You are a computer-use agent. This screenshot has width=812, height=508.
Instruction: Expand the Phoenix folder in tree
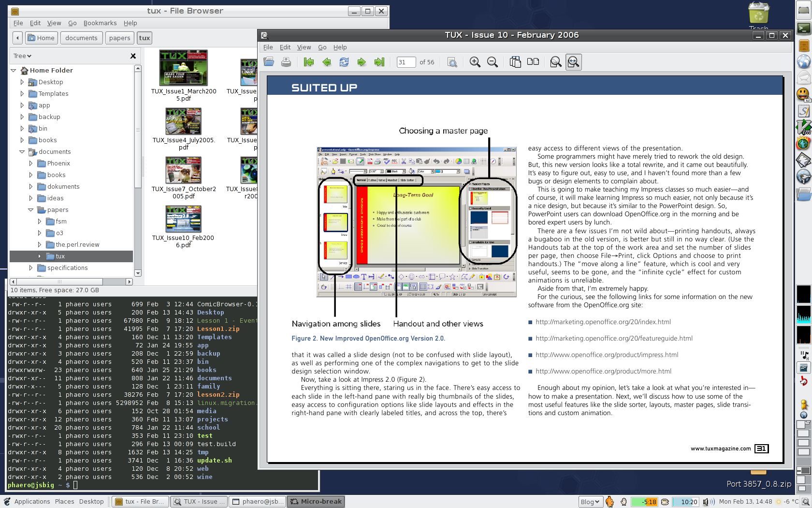tap(31, 164)
